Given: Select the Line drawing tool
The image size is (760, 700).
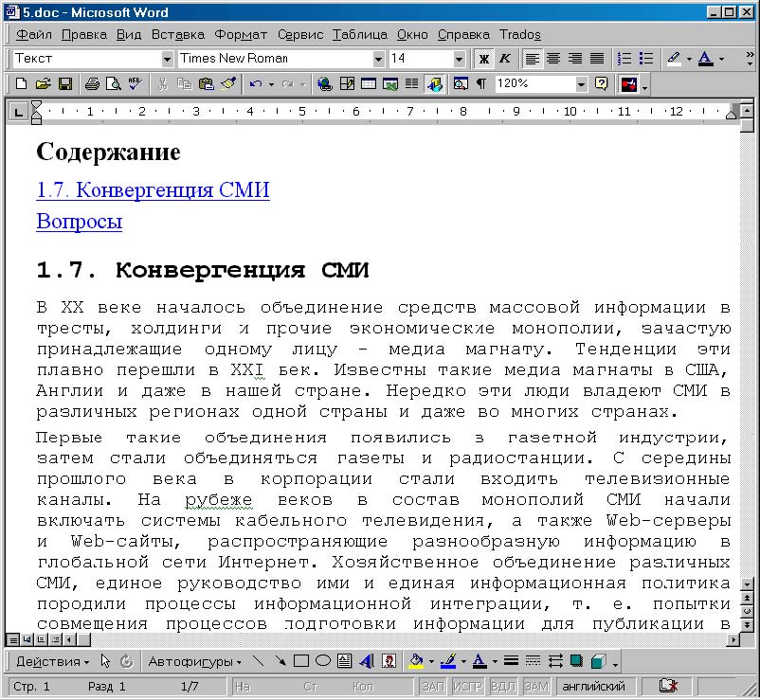Looking at the screenshot, I should (x=259, y=661).
